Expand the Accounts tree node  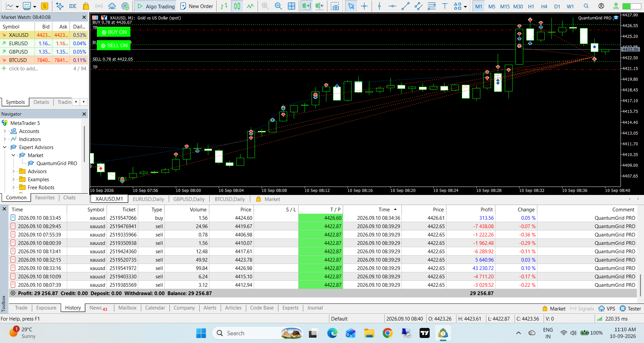(5, 131)
